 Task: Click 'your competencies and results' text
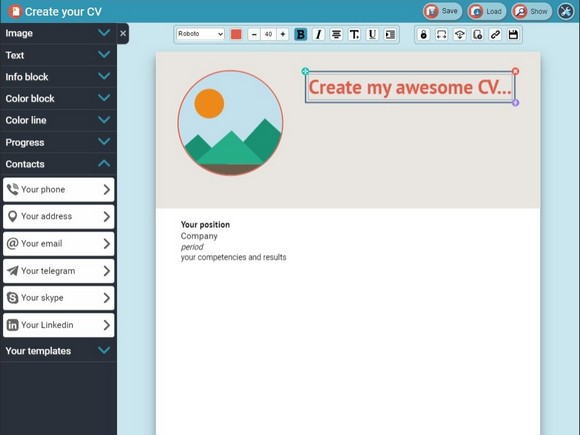click(x=233, y=257)
